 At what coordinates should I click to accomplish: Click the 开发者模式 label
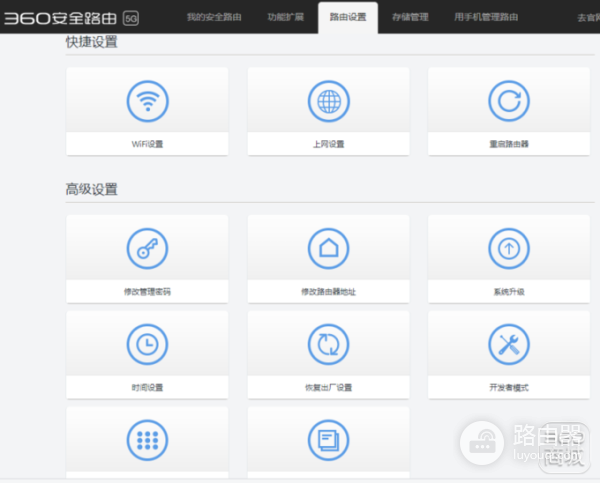tap(509, 387)
